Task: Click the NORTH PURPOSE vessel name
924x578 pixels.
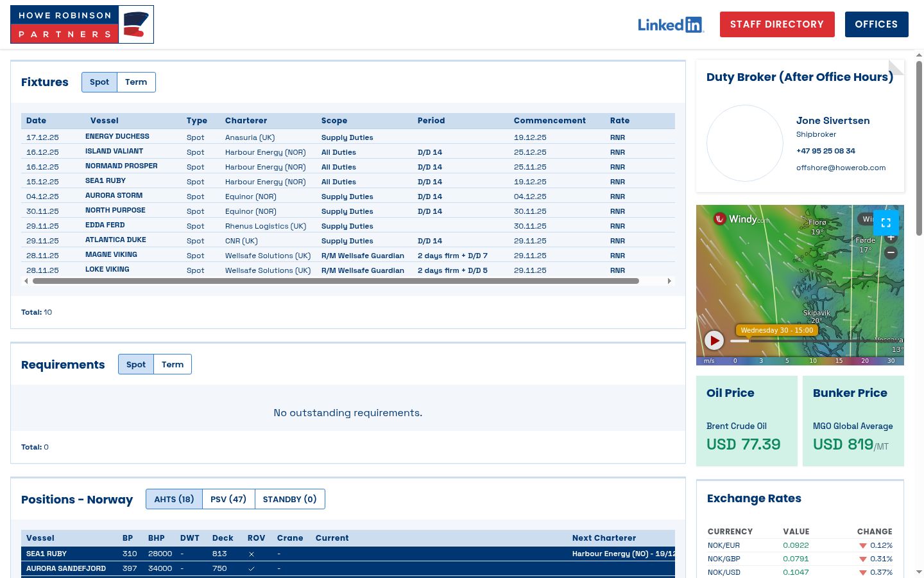Action: pos(116,211)
